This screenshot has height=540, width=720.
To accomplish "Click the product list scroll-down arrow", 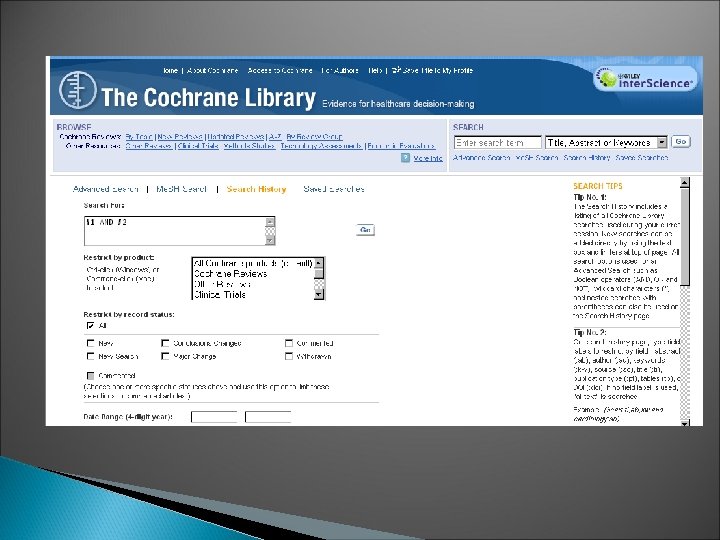I will [x=319, y=295].
